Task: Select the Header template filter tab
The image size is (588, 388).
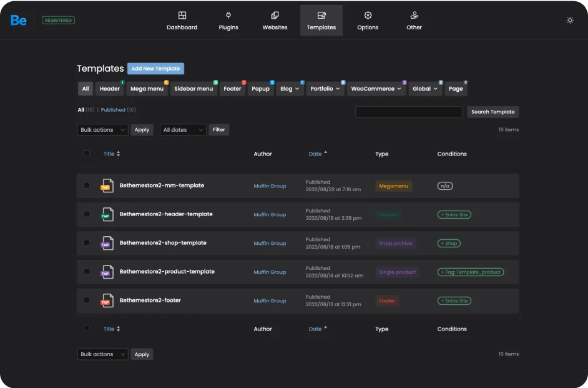Action: pos(110,89)
